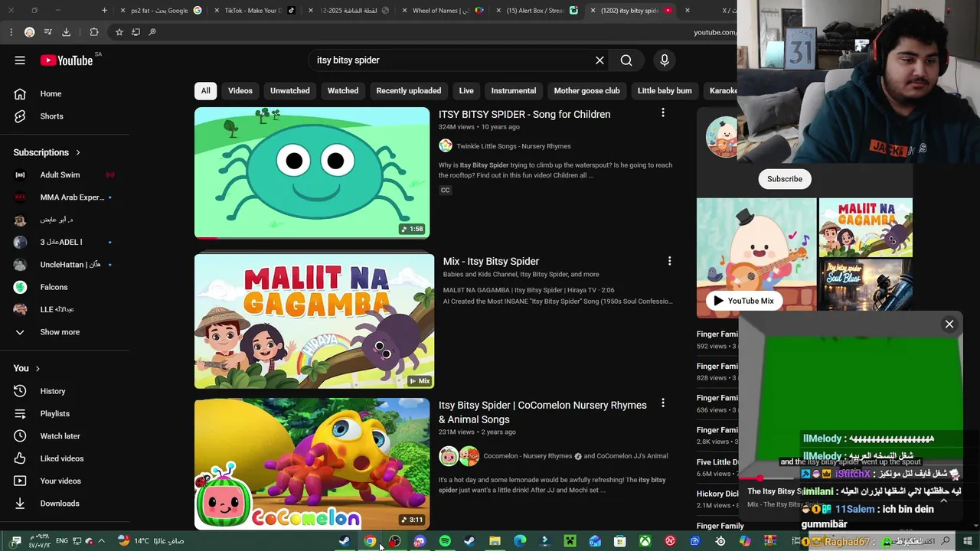The height and width of the screenshot is (551, 980).
Task: Open the YouTube guide hamburger menu
Action: [20, 60]
